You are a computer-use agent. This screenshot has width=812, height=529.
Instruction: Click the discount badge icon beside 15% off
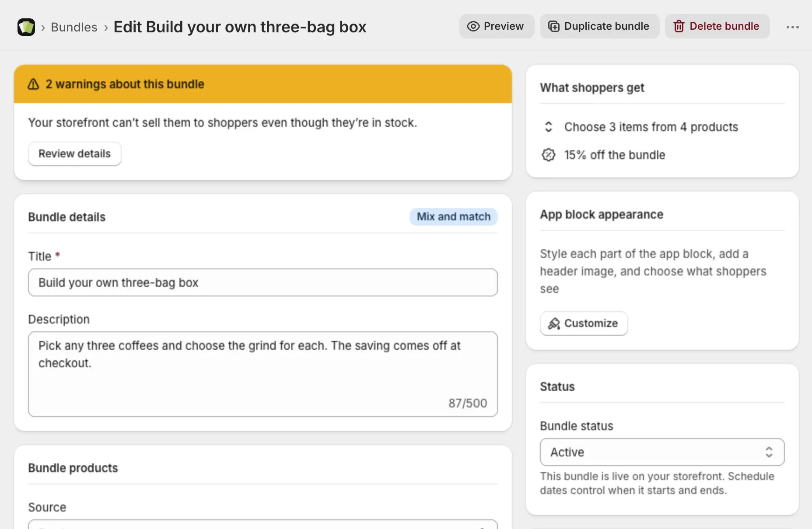[x=548, y=155]
